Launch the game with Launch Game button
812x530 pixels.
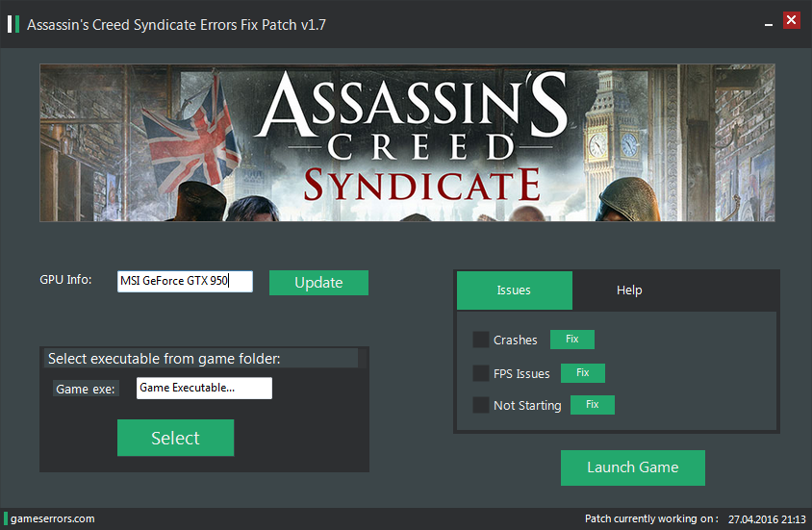coord(632,467)
